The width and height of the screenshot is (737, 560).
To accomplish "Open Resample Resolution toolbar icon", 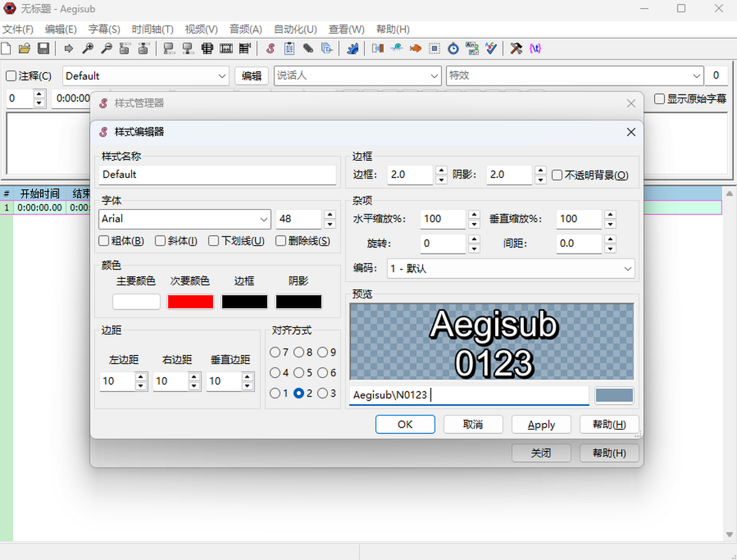I will [x=434, y=48].
